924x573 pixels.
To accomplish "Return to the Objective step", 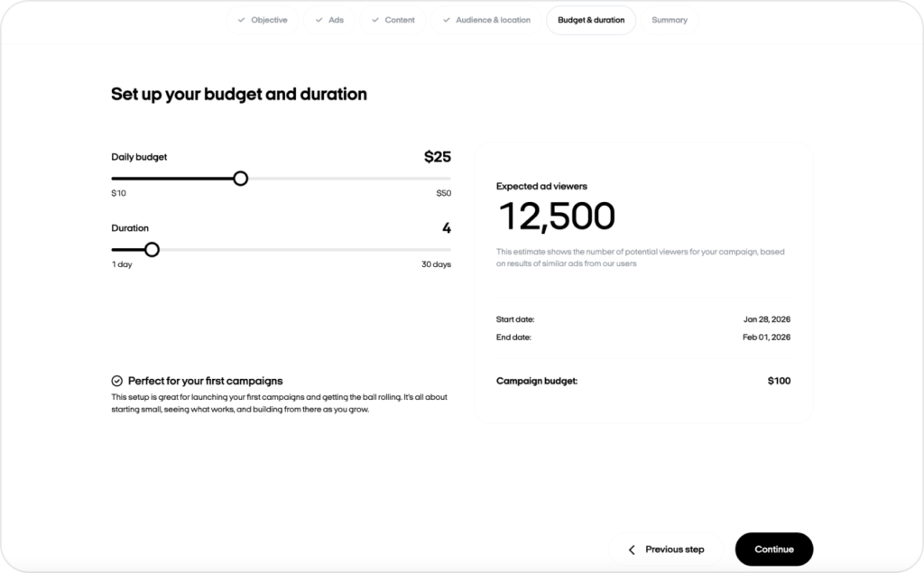I will click(x=263, y=19).
